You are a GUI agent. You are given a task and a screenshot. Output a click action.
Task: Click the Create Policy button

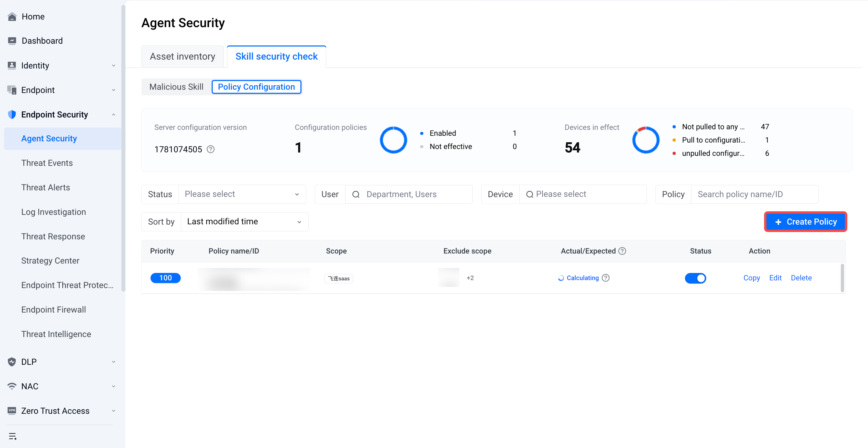coord(806,222)
